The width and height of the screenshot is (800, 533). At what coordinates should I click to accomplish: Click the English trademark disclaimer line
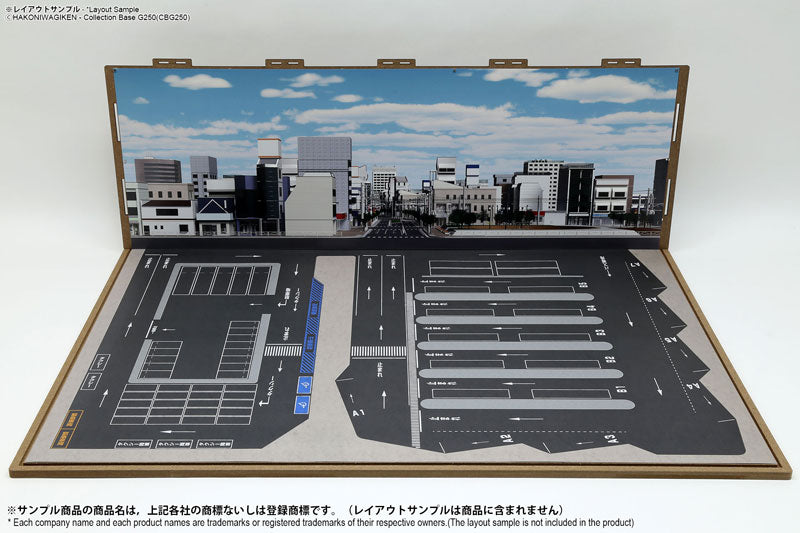[320, 523]
